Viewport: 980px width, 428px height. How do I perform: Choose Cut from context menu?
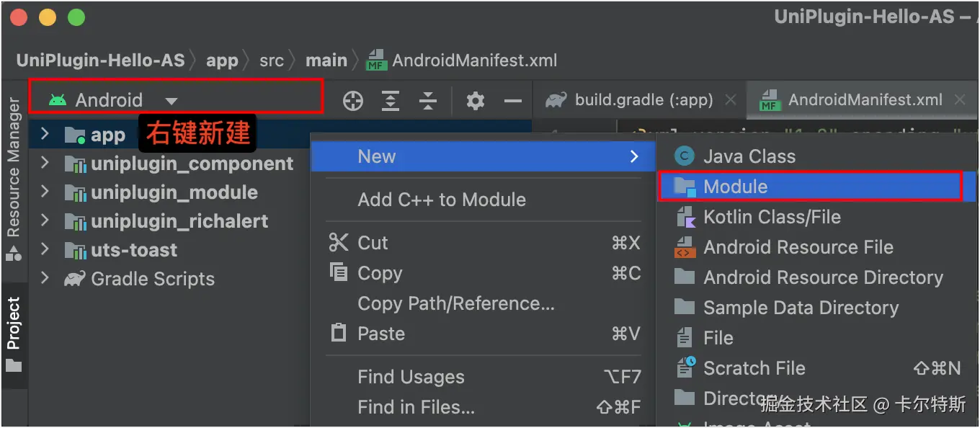pos(484,243)
